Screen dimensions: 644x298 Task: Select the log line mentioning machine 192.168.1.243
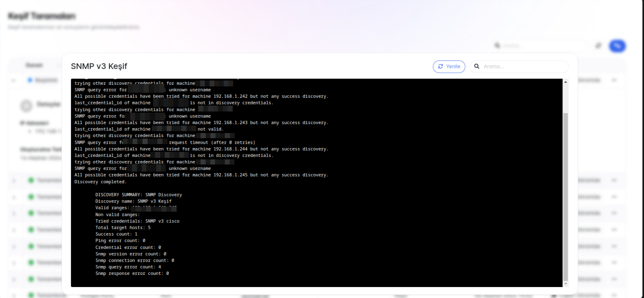201,122
